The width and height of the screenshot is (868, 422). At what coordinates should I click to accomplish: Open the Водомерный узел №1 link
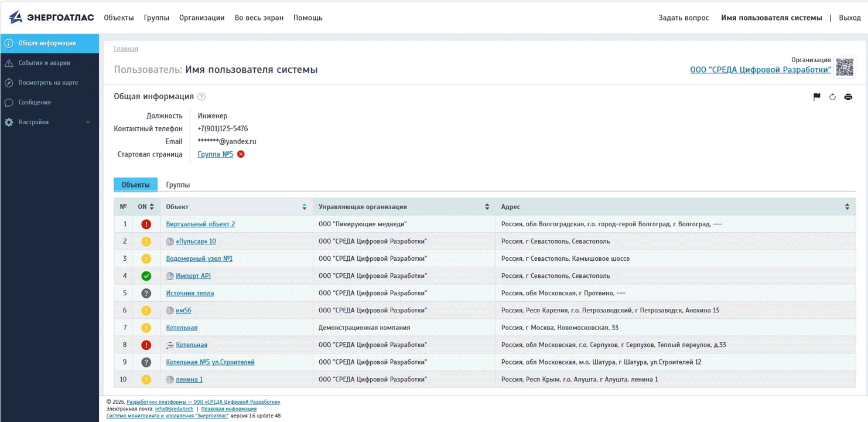pos(199,258)
